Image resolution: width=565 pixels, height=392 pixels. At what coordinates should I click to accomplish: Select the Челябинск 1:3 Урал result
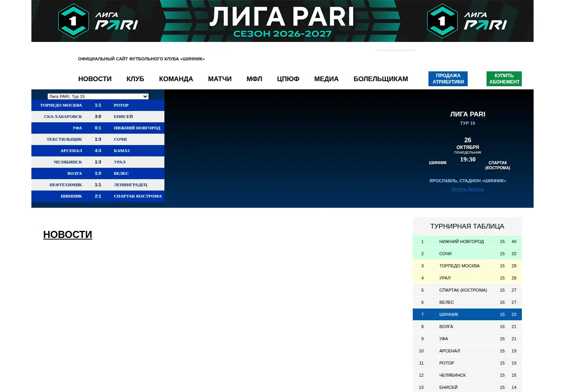(x=98, y=162)
